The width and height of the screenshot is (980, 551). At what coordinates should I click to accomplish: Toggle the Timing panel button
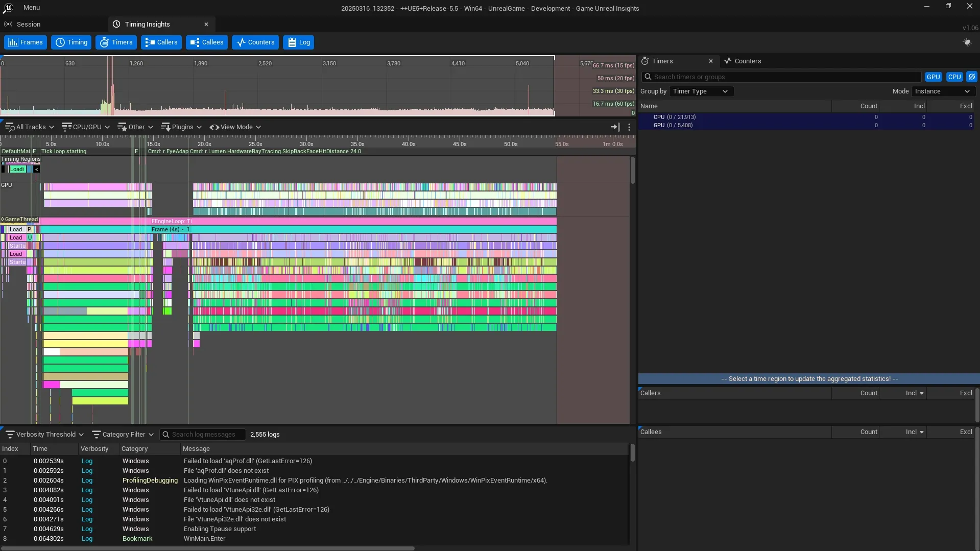(x=71, y=42)
